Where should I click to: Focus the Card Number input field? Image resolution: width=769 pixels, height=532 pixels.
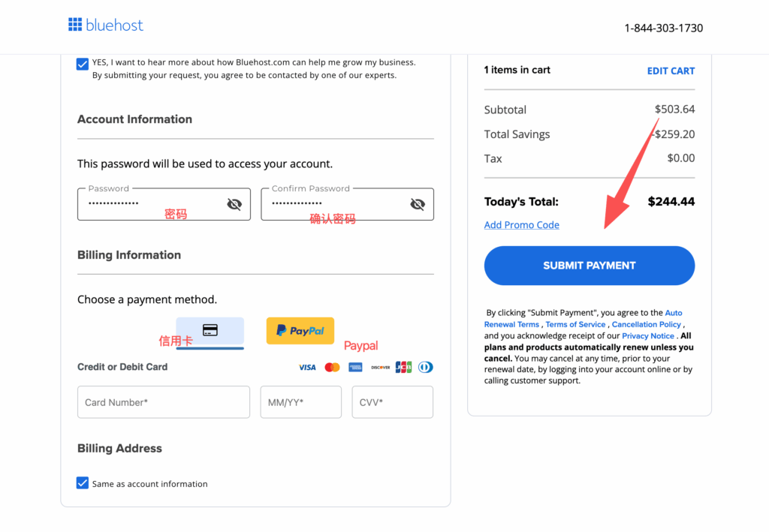tap(163, 402)
